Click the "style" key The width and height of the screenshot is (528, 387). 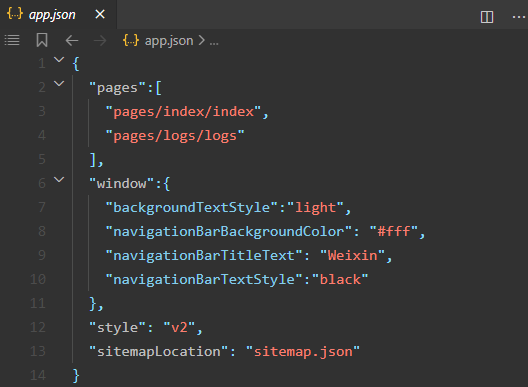point(117,327)
